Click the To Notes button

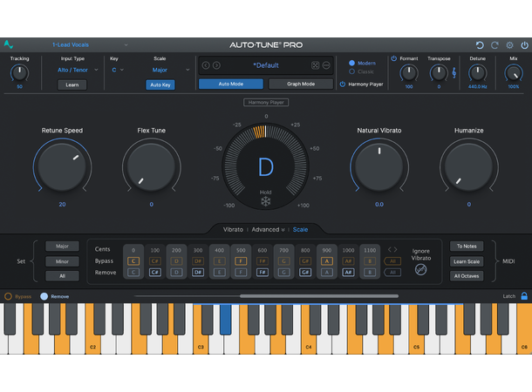tap(467, 246)
